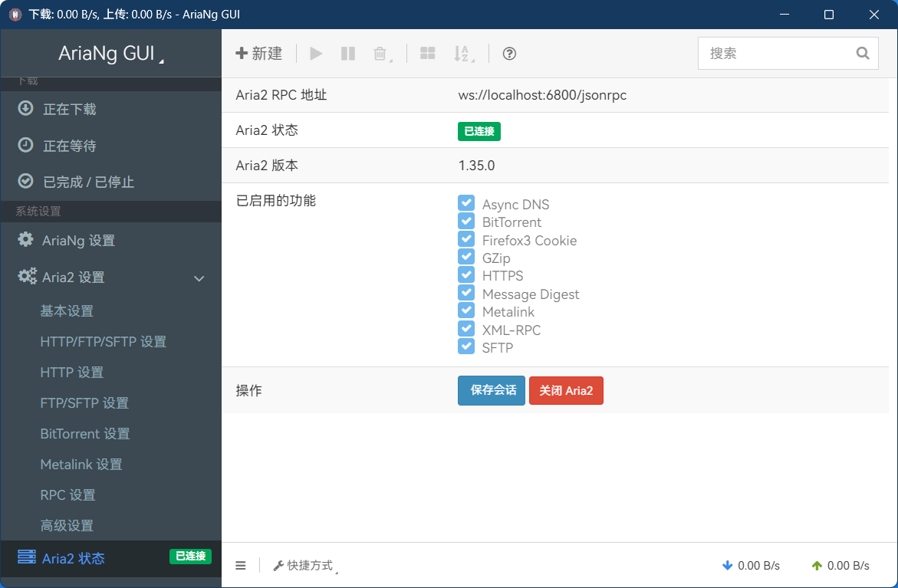
Task: Open 正在等待 in sidebar
Action: pos(110,146)
